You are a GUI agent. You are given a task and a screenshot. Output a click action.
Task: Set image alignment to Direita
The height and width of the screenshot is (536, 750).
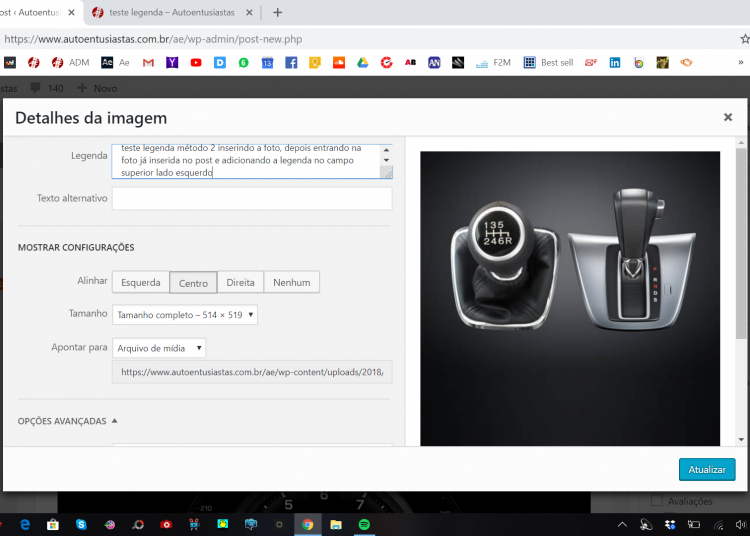click(240, 283)
